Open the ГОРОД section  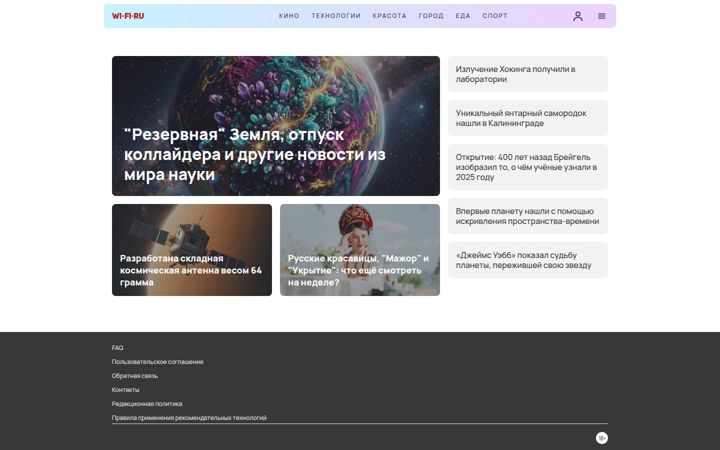tap(431, 16)
